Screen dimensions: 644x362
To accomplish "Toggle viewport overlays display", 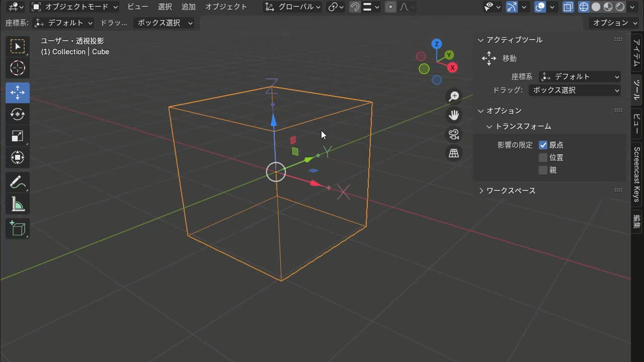I will click(540, 7).
